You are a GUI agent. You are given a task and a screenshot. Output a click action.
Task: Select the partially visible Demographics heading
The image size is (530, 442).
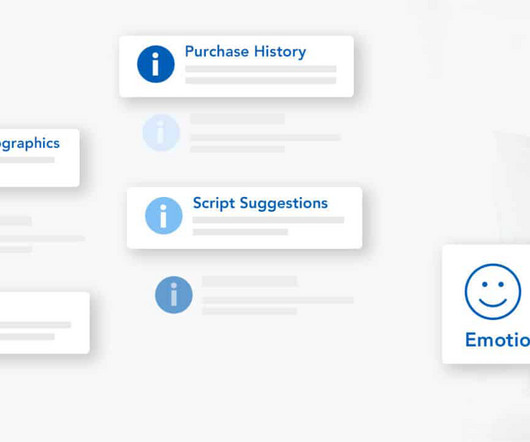coord(30,144)
